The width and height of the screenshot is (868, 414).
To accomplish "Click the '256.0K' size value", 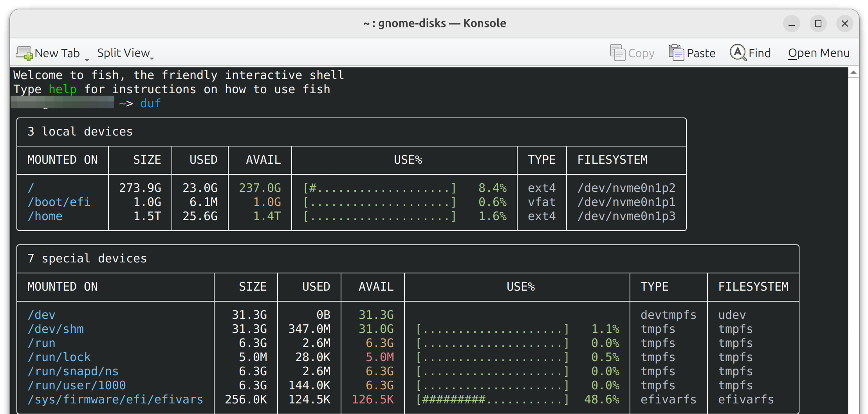I will tap(246, 400).
